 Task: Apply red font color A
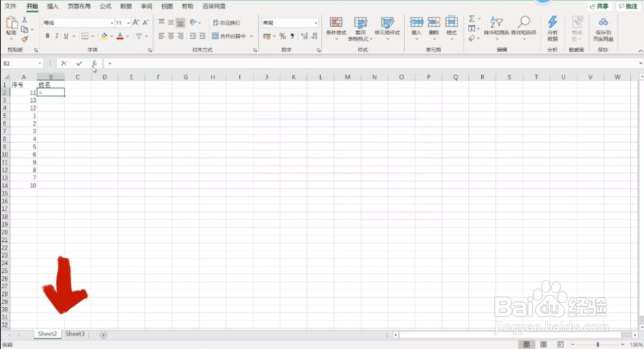pyautogui.click(x=120, y=36)
